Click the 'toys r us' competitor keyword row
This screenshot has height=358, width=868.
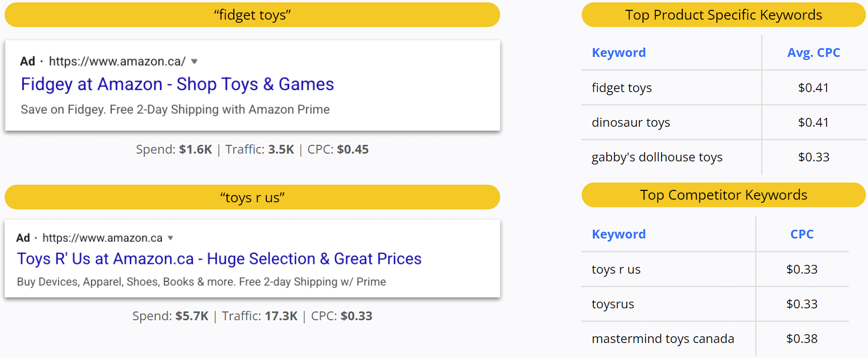616,270
